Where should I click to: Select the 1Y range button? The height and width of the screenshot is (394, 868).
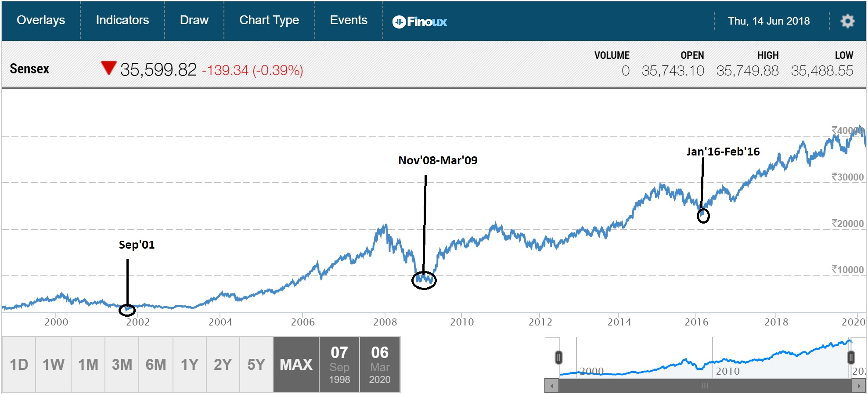(190, 365)
